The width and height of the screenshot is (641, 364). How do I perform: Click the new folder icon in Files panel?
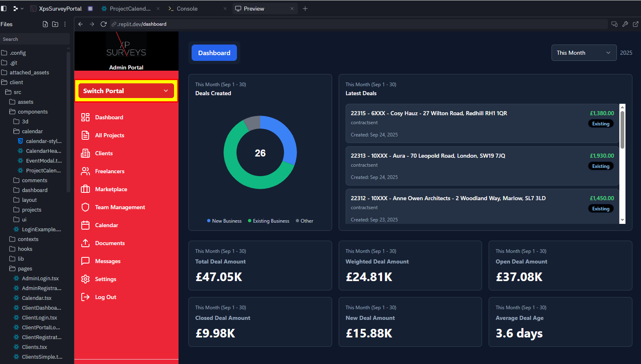pyautogui.click(x=55, y=24)
